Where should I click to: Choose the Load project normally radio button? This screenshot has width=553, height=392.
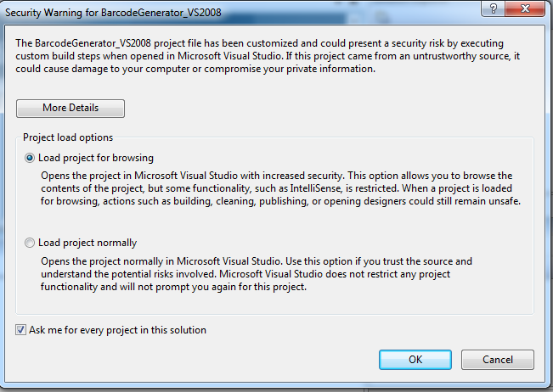tap(31, 243)
